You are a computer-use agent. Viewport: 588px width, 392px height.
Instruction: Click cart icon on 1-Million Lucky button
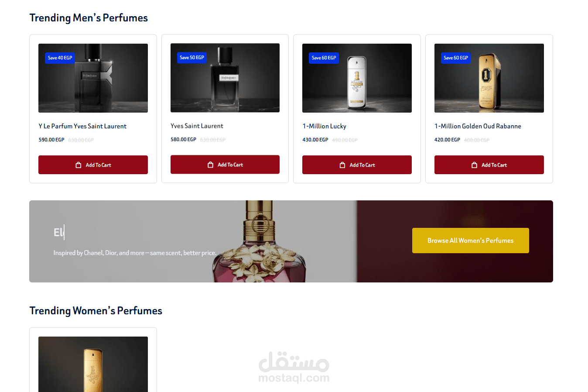point(342,165)
